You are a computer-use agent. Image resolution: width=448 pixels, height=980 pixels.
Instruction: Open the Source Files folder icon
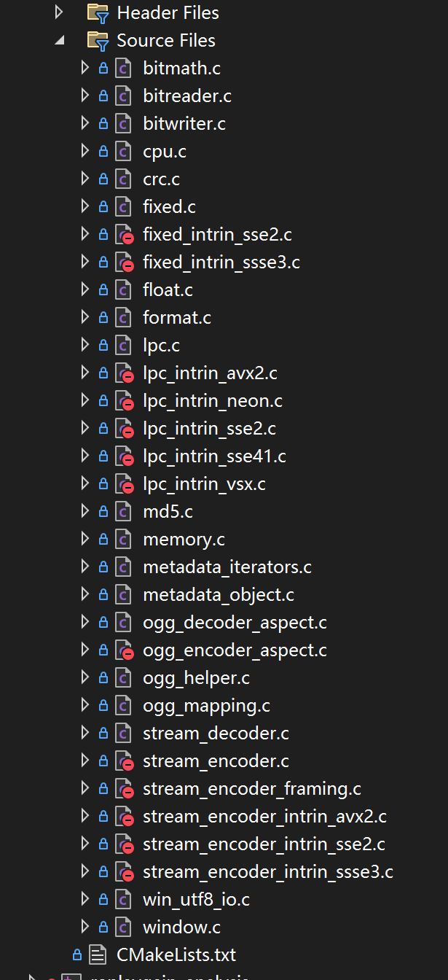pos(97,40)
